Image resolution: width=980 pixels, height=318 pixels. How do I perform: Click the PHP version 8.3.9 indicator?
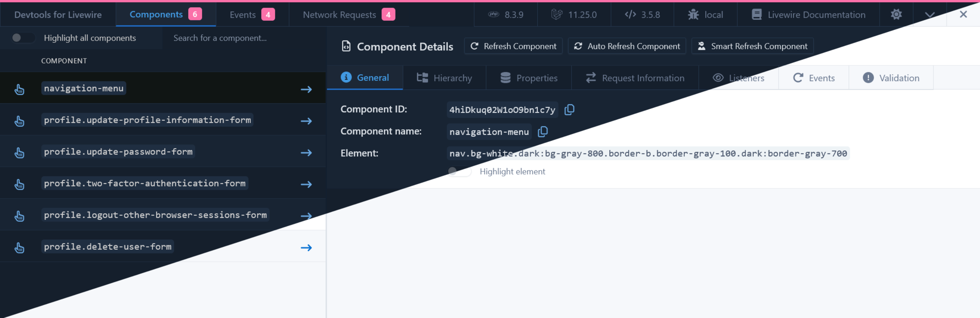click(506, 14)
